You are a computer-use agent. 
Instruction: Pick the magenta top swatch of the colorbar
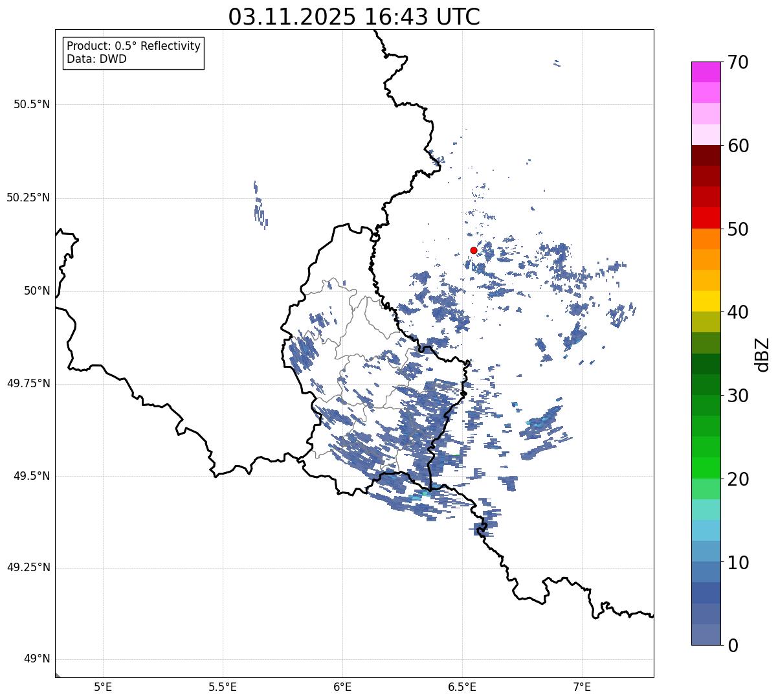point(706,72)
